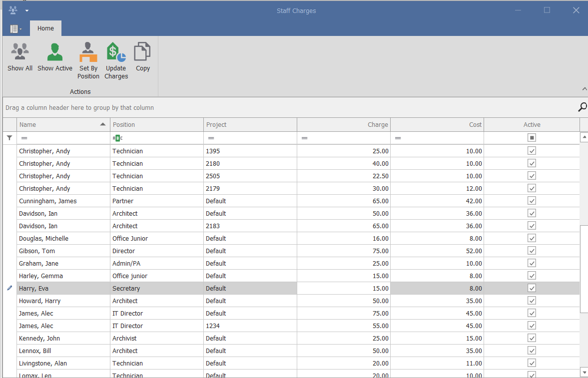Screen dimensions: 588x378
Task: Click Secretary position cell for Harry, Eva
Action: pyautogui.click(x=157, y=289)
